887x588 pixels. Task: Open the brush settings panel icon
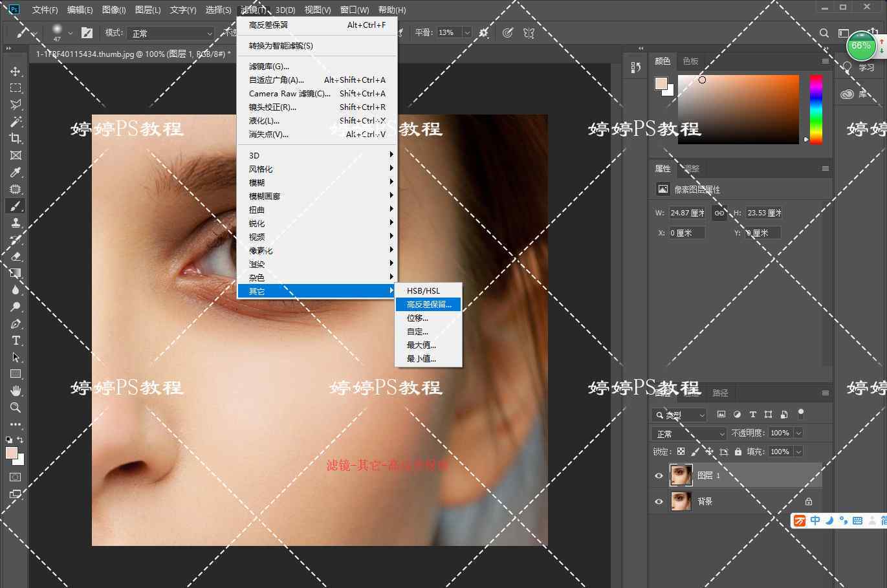tap(87, 32)
